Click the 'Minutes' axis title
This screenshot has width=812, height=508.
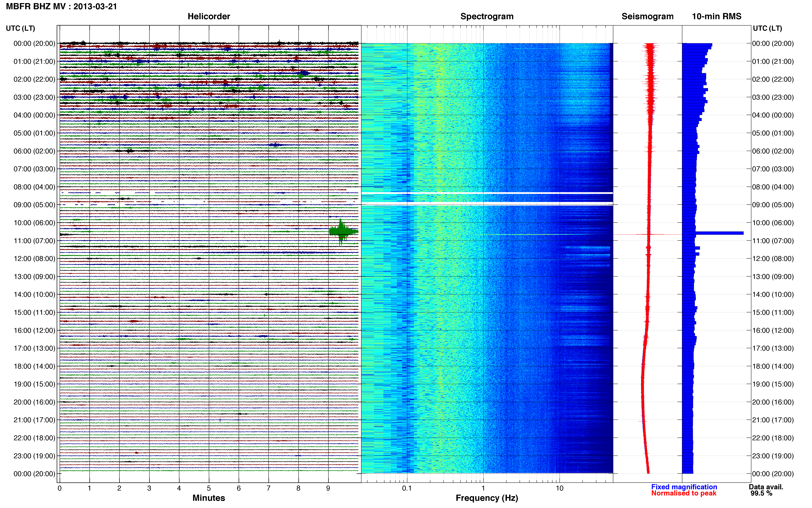coord(209,498)
